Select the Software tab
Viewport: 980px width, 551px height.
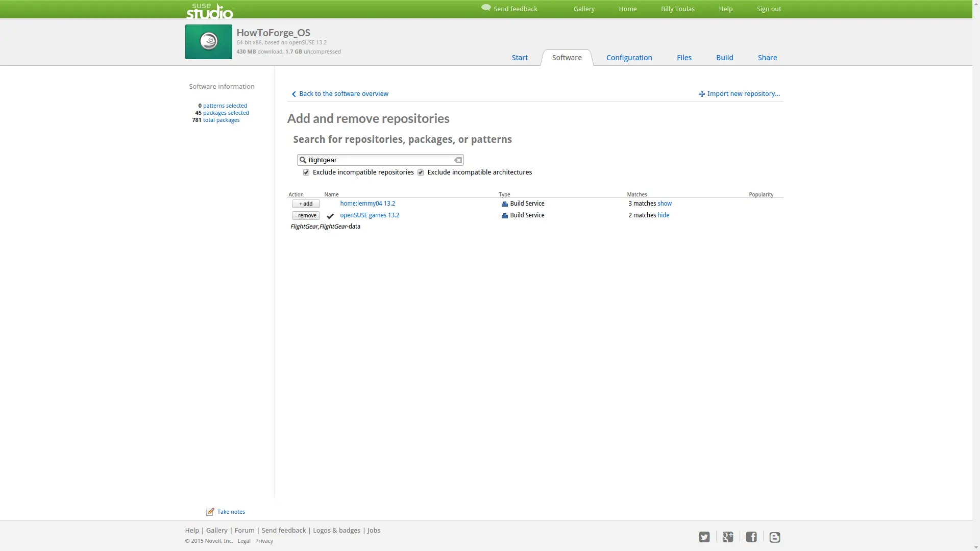(567, 58)
